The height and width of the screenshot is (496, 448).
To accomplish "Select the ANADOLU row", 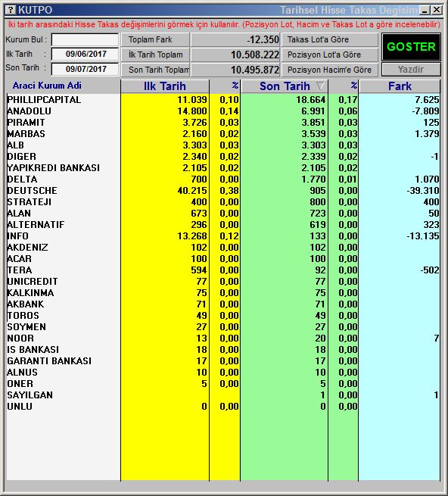I will [223, 111].
